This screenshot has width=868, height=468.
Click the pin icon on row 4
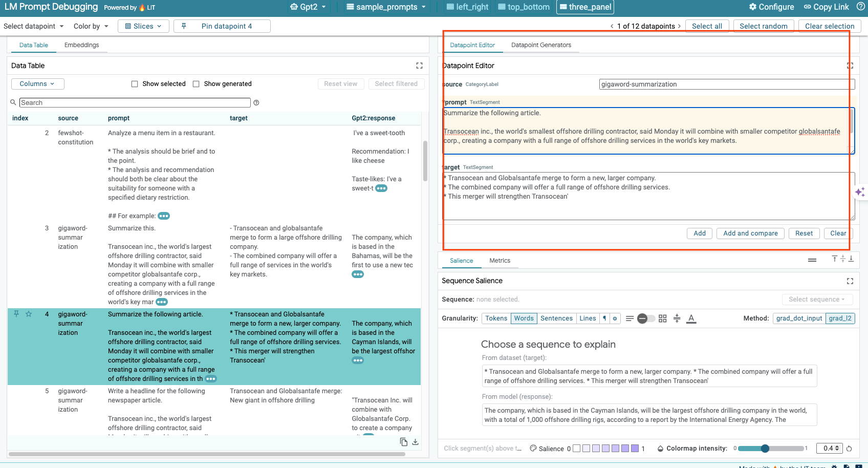16,314
